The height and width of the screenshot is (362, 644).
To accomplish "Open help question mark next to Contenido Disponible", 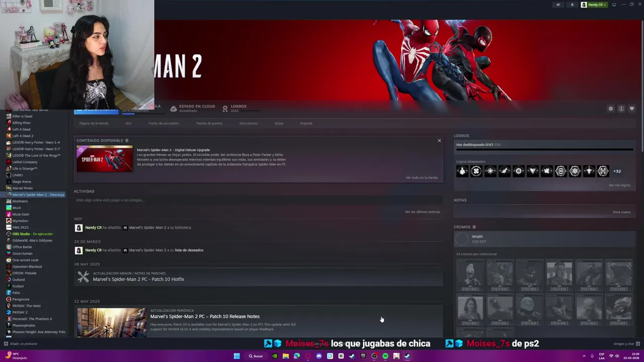I will [x=127, y=140].
